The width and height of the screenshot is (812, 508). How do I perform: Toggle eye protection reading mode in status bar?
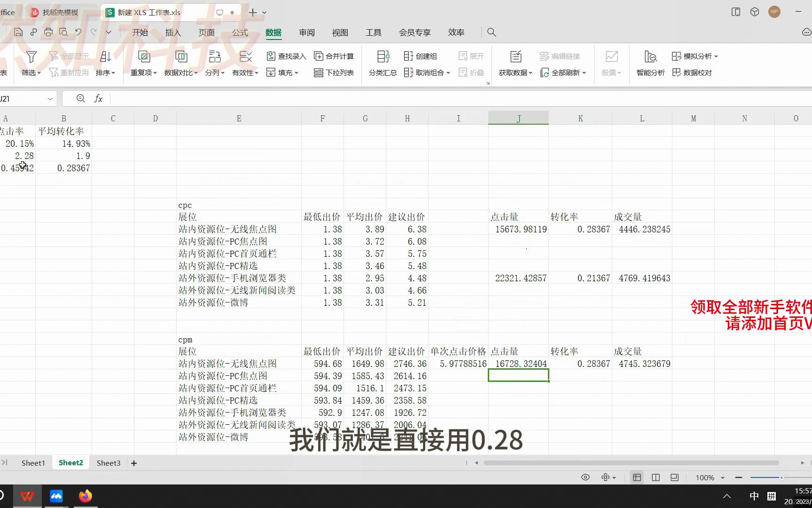(586, 477)
